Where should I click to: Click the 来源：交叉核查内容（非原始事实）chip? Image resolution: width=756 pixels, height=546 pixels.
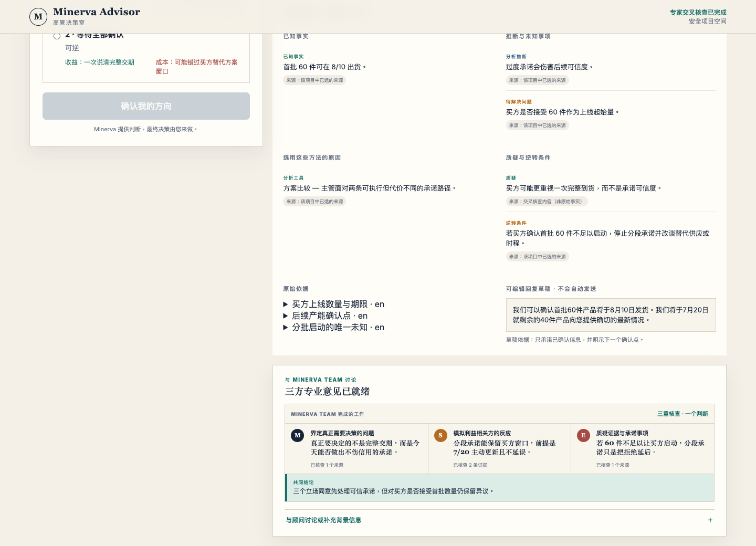pyautogui.click(x=547, y=202)
